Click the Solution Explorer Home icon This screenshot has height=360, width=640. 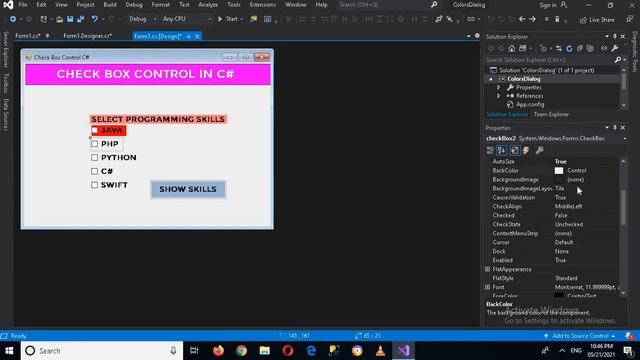512,49
